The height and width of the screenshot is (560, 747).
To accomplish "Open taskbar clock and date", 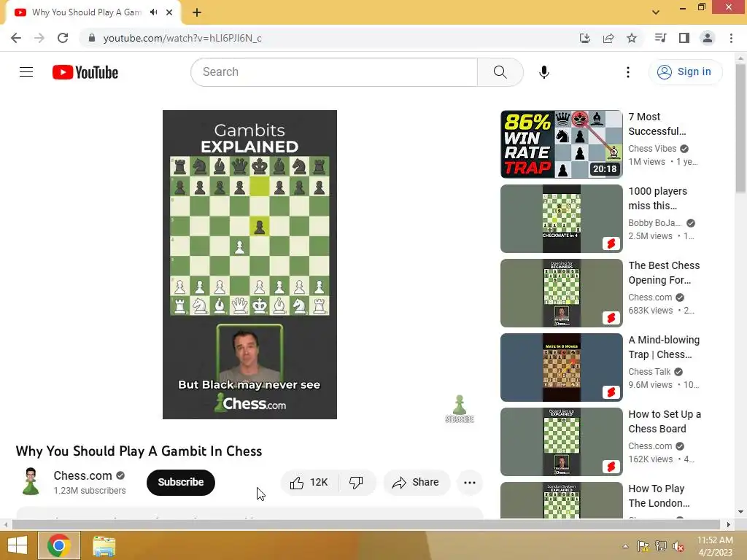I will point(715,546).
